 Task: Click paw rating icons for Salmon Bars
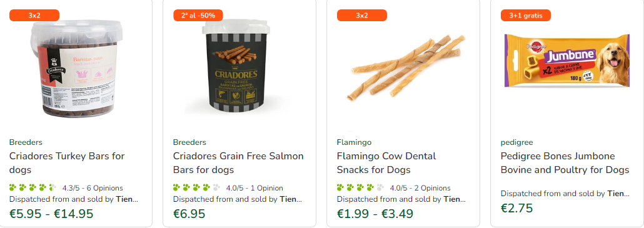(x=197, y=188)
